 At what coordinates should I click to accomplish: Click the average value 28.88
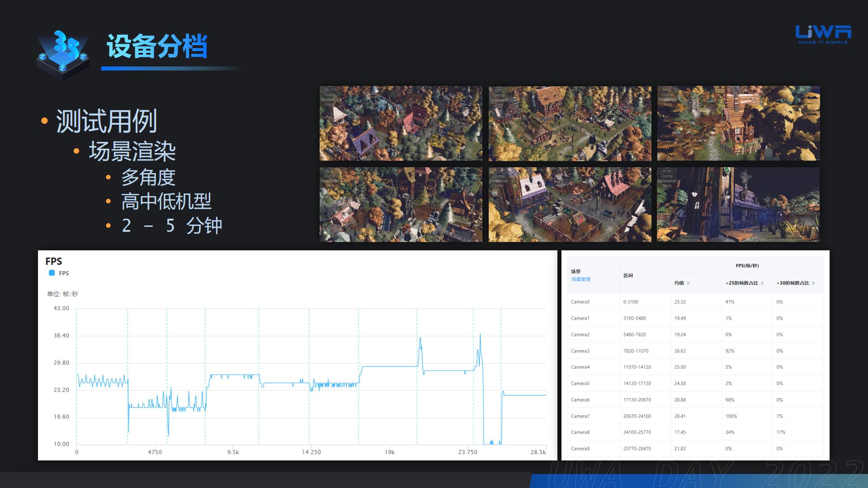pos(680,400)
